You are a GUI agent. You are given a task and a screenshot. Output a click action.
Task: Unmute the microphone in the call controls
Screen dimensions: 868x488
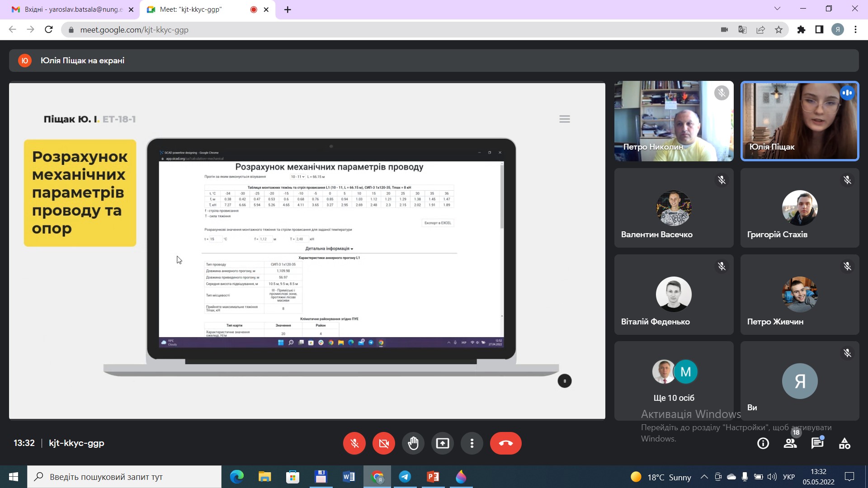point(354,443)
